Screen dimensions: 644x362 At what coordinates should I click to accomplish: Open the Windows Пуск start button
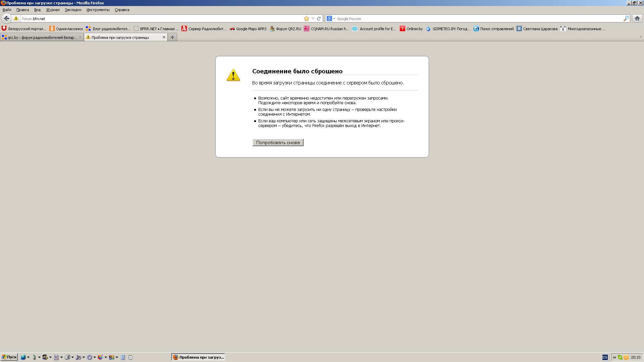coord(9,357)
